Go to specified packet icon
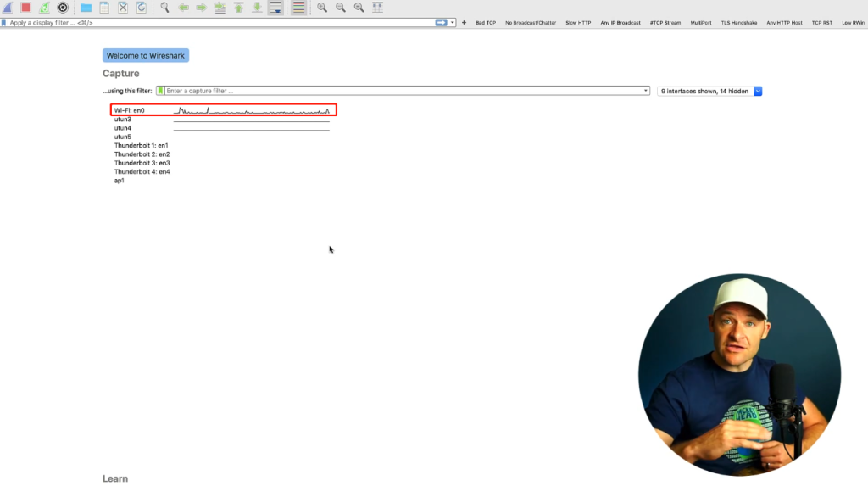Image resolution: width=868 pixels, height=486 pixels. [x=220, y=7]
